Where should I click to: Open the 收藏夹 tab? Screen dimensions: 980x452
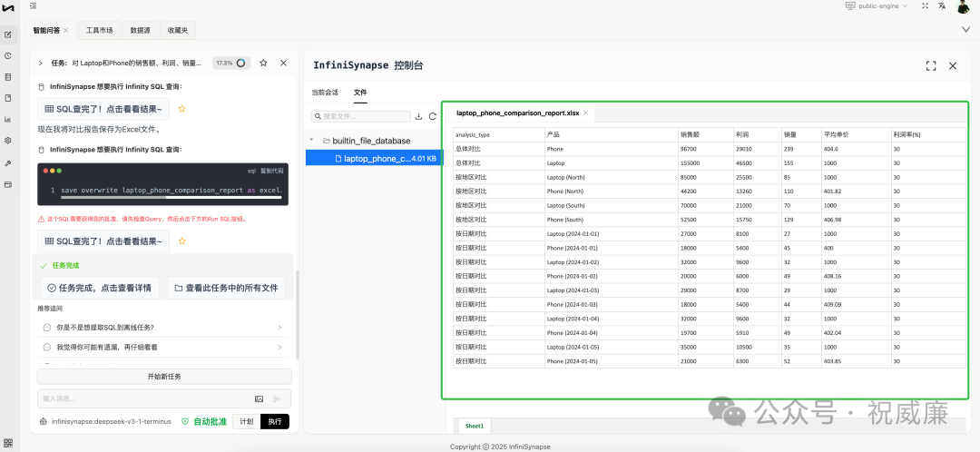(178, 30)
